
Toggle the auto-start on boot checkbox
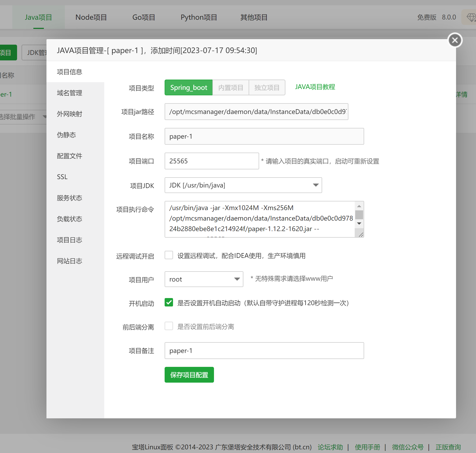[169, 302]
